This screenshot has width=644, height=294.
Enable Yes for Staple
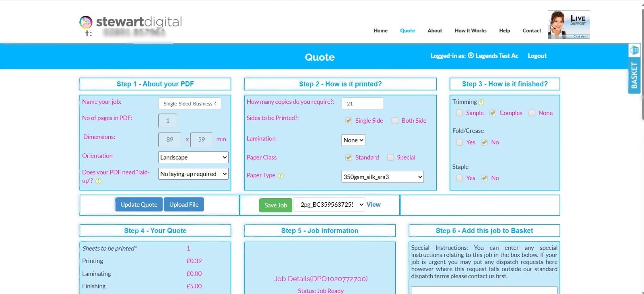click(459, 178)
